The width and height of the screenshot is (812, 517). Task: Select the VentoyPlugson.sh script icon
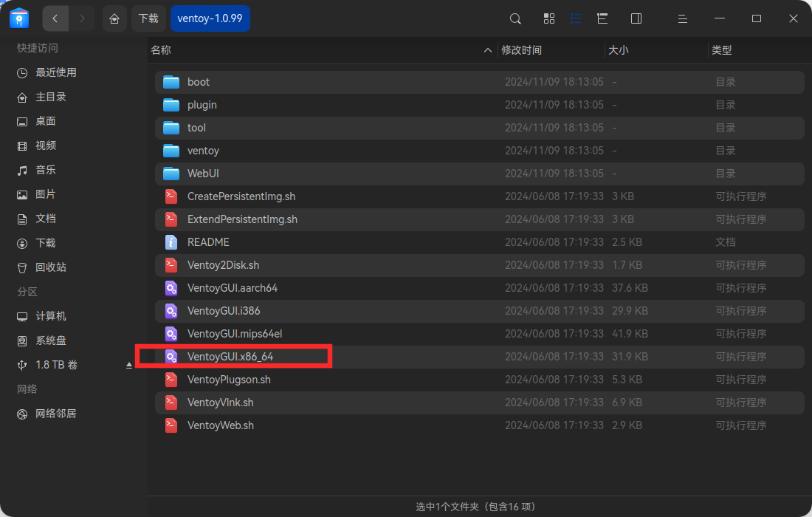(171, 380)
